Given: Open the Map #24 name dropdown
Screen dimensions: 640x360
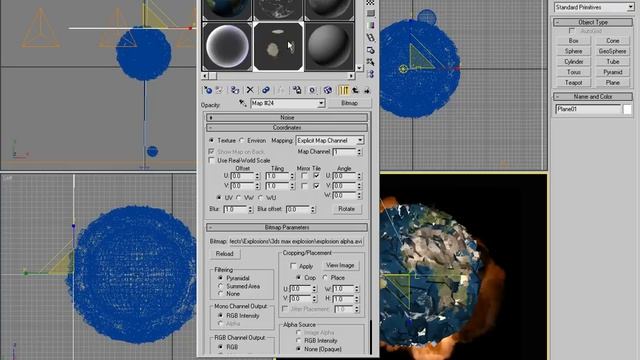Looking at the screenshot, I should point(321,103).
